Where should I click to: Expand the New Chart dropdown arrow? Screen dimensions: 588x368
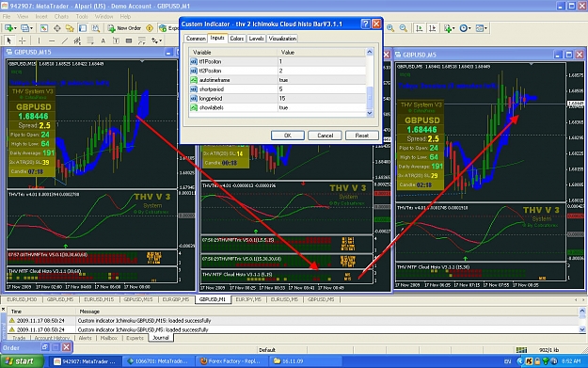[15, 28]
